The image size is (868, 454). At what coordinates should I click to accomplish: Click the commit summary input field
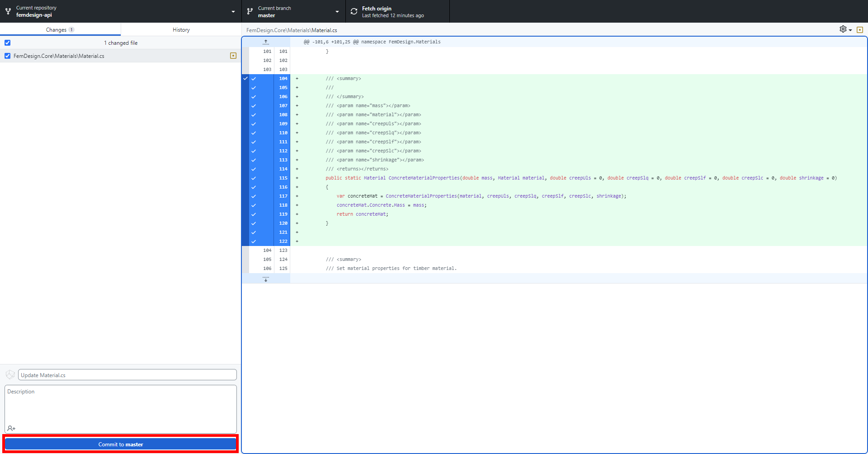click(x=127, y=375)
